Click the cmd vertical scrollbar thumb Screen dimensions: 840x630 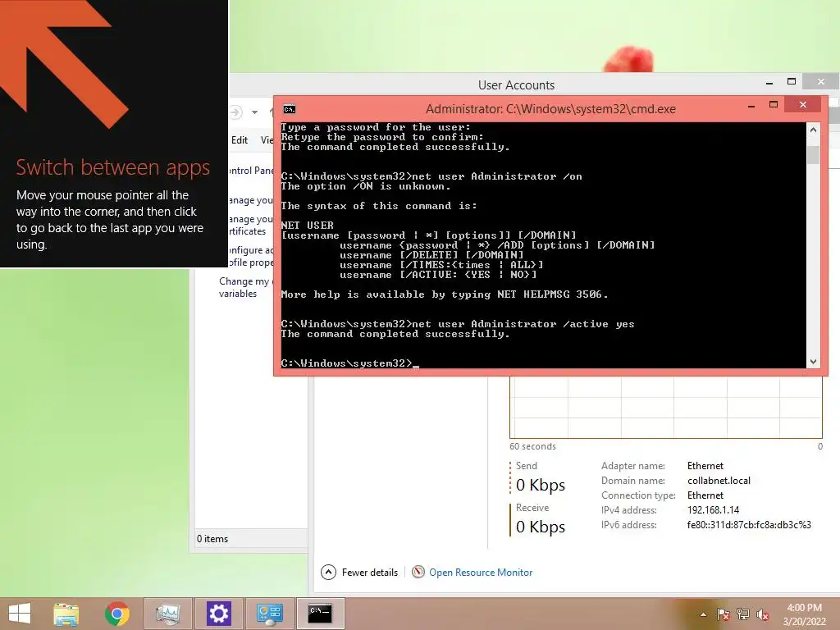[x=813, y=155]
